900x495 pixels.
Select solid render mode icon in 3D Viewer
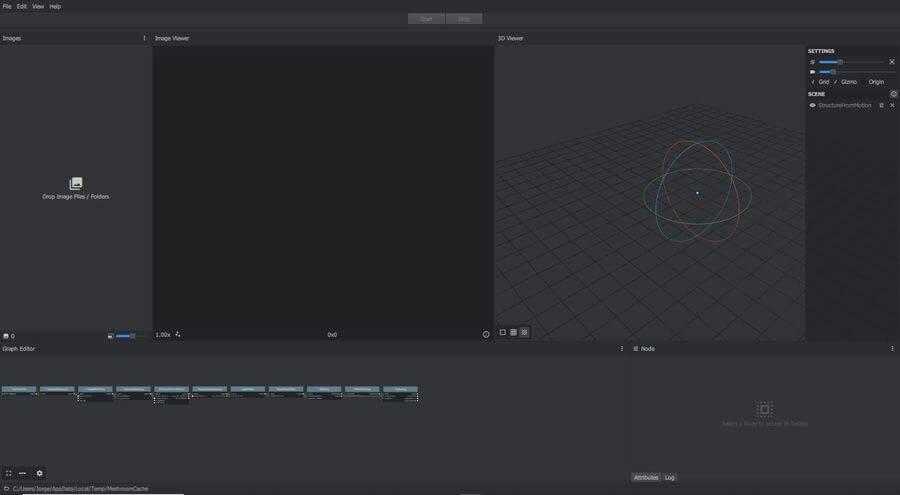click(503, 332)
